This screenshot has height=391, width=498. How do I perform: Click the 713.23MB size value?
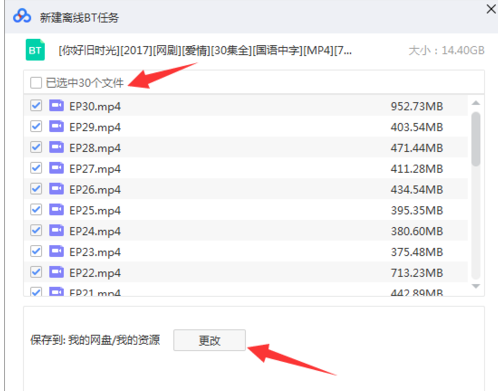pos(417,273)
